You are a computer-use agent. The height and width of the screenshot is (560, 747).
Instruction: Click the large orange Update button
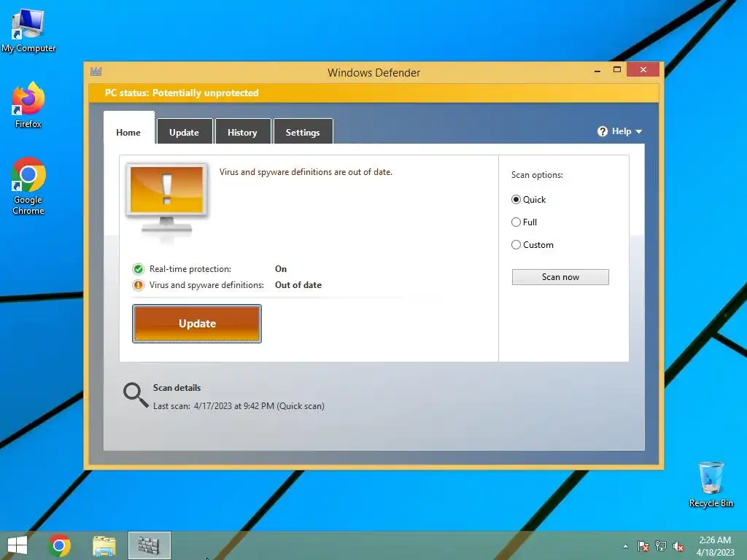197,324
